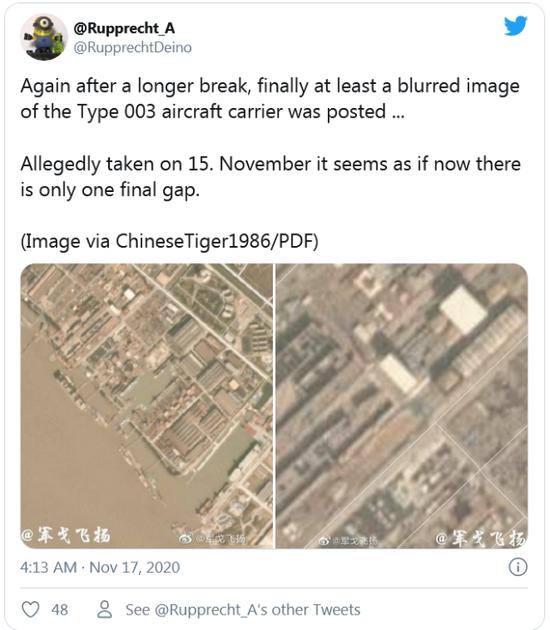
Task: Click Chinese watermark at bottom right of image
Action: pyautogui.click(x=481, y=539)
